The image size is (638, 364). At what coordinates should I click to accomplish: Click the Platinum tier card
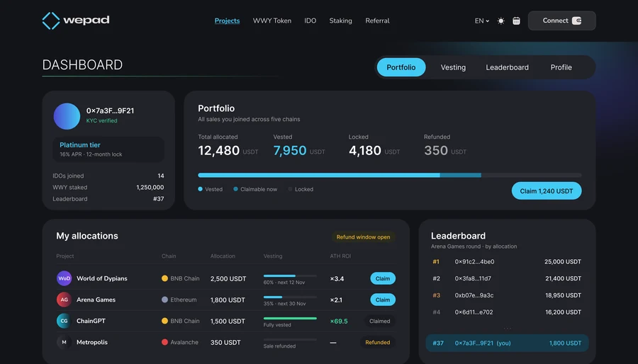(x=108, y=149)
